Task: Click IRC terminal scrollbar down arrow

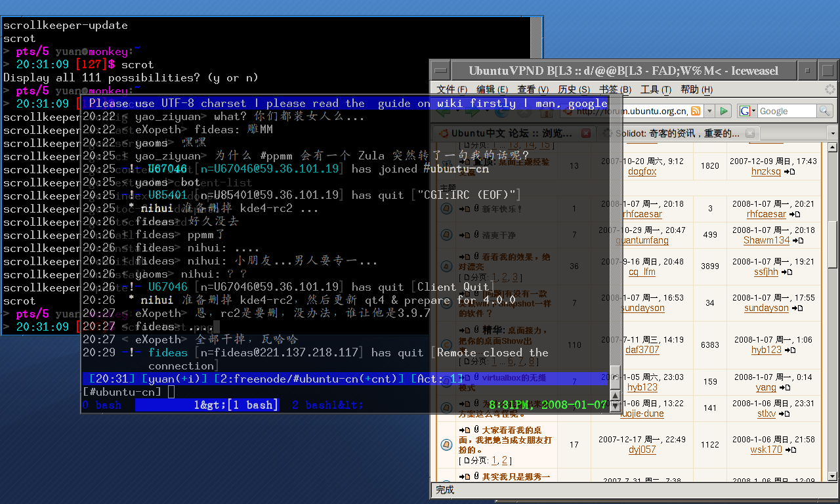Action: coord(615,406)
